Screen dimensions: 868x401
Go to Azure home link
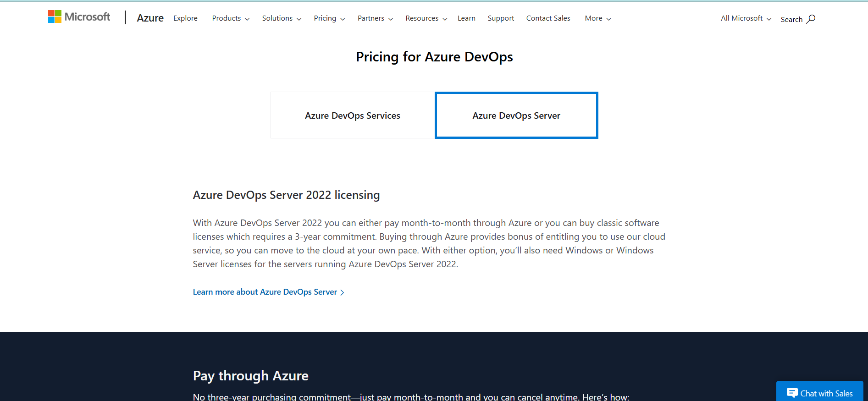pos(150,18)
